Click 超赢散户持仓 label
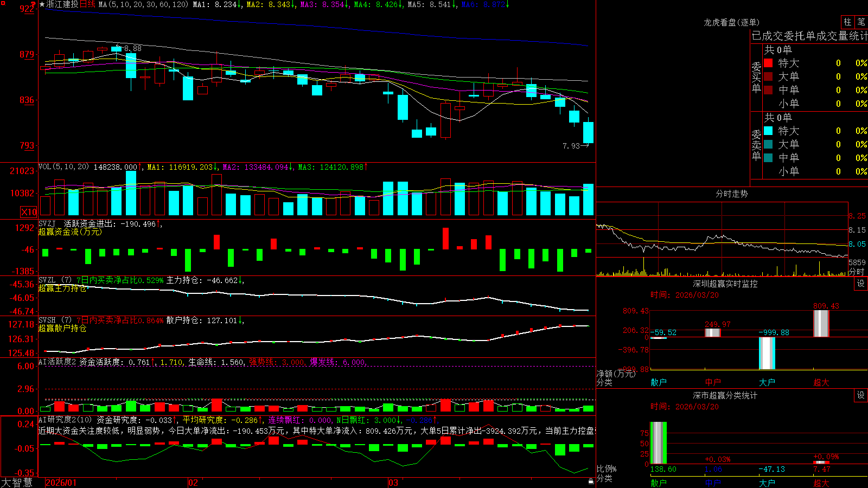 tap(62, 328)
